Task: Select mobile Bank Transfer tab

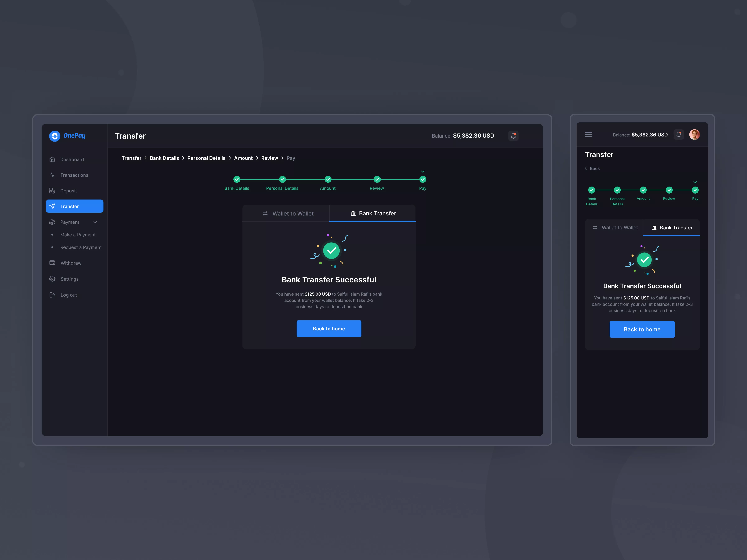Action: 671,228
